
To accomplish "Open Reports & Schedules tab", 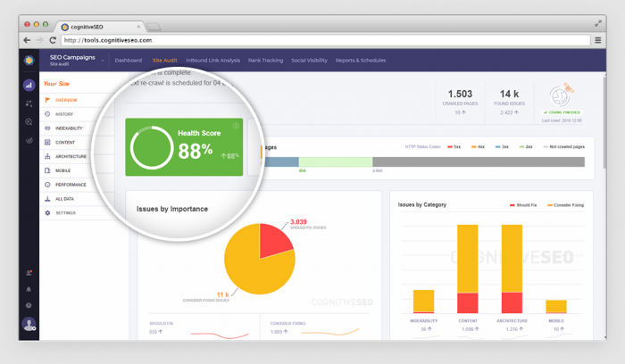I will [361, 61].
